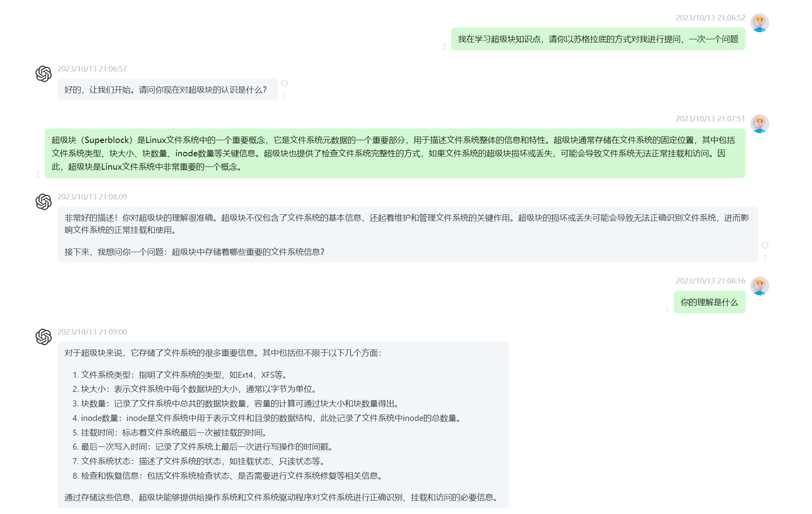This screenshot has height=514, width=812.
Task: Click ChatGPT logo avatar at 21:08:09
Action: [x=44, y=202]
